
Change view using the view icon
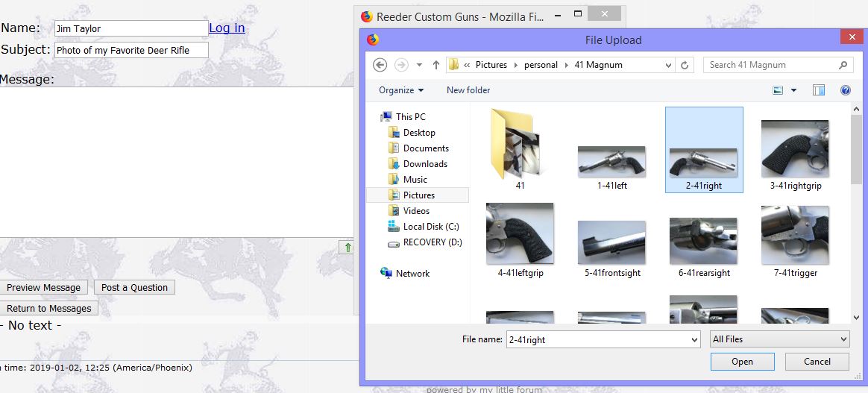[x=779, y=90]
